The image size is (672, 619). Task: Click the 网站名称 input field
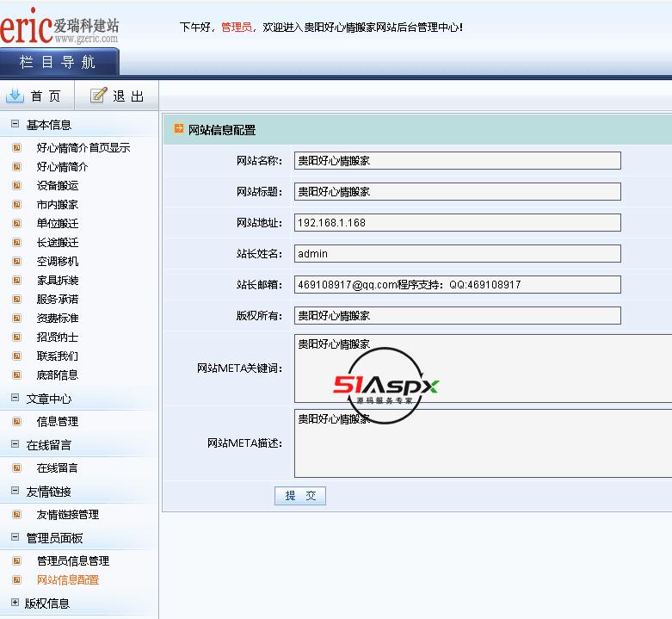coord(457,160)
